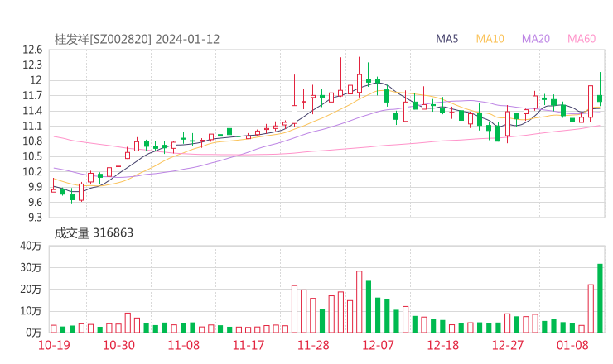Screen dimensions: 613x364
Task: Click the 10万 volume axis label
Action: click(31, 311)
